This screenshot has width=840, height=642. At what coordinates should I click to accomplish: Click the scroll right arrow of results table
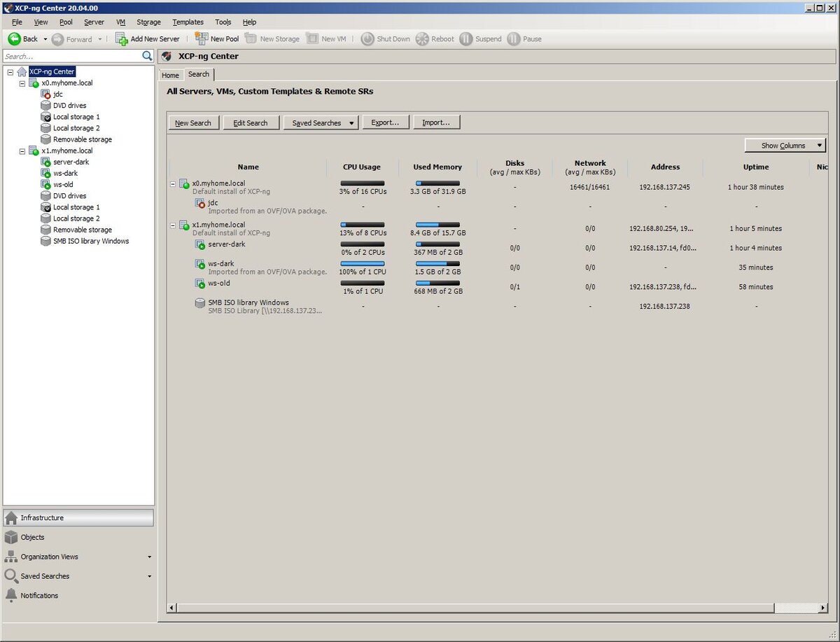click(823, 608)
